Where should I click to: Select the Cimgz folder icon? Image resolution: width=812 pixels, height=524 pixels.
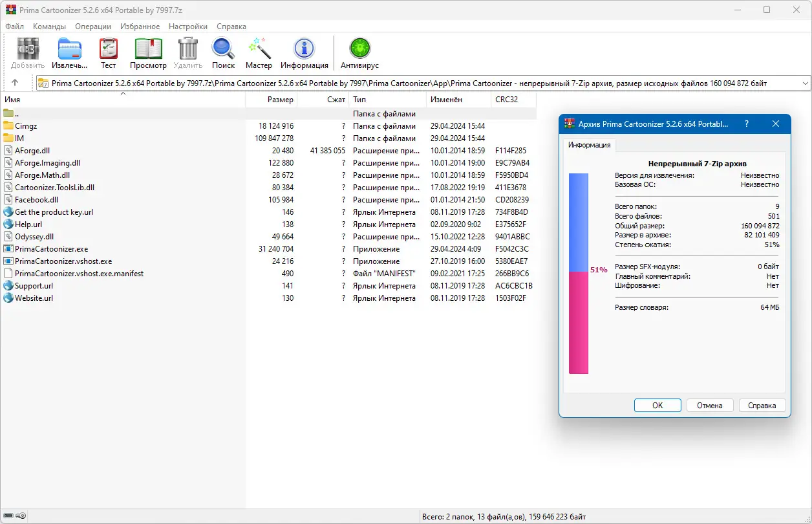[8, 126]
